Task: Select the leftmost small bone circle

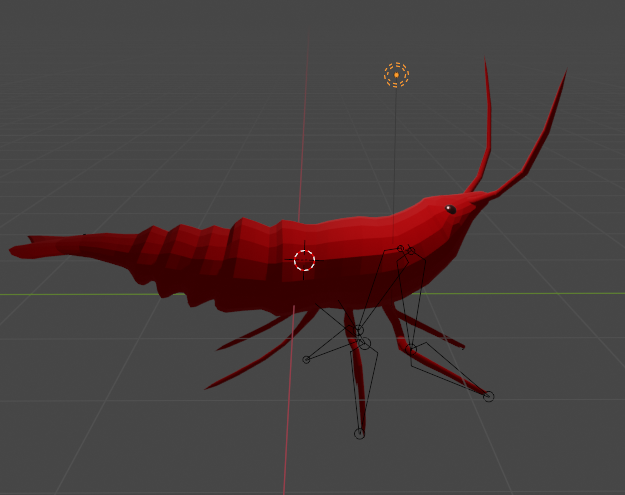Action: click(x=307, y=359)
